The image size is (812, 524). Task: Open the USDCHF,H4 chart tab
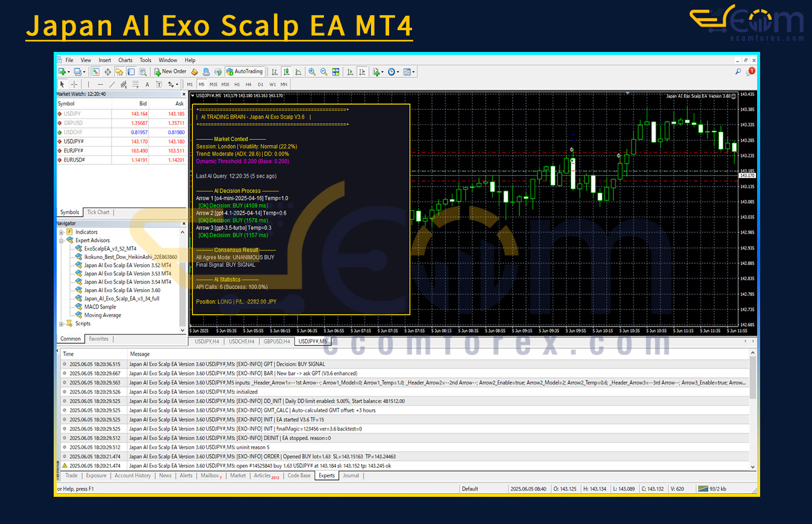(x=241, y=342)
